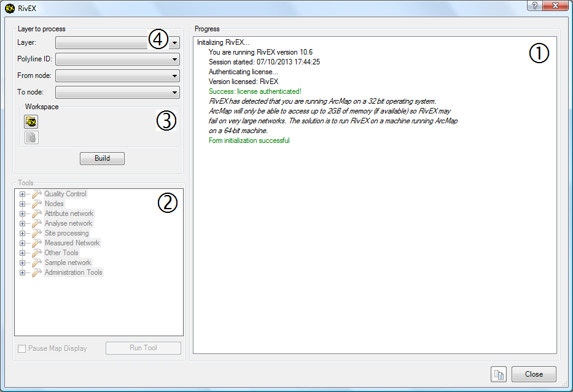Select the Site processing tree item
Screen dimensions: 573x392
pyautogui.click(x=66, y=233)
